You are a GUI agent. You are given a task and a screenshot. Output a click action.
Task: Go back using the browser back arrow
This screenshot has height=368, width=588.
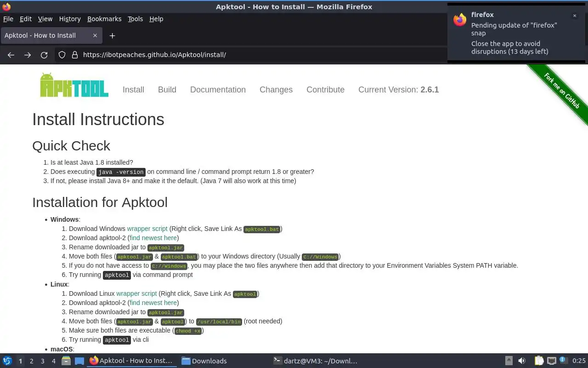point(11,55)
